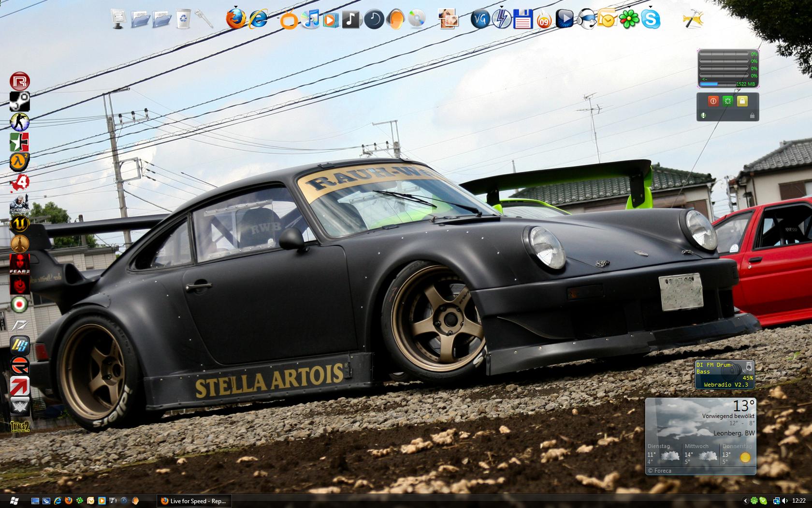Open the Recycle Bin in the top dock
Screen dimensions: 812x508
(x=183, y=19)
